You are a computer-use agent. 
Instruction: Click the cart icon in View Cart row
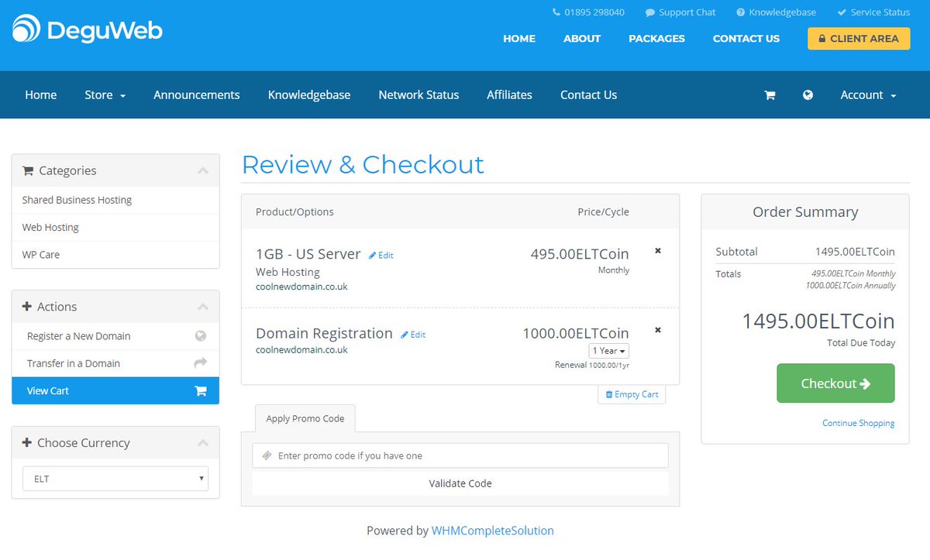coord(201,391)
